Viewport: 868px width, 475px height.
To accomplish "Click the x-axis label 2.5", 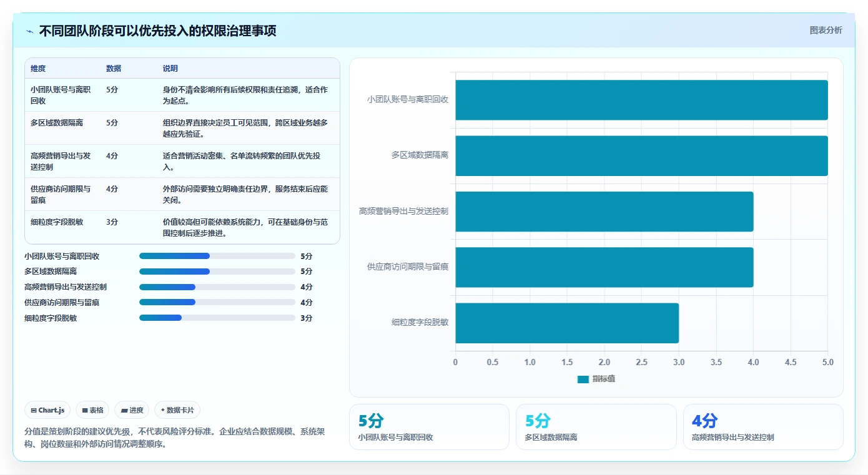I will [x=641, y=362].
